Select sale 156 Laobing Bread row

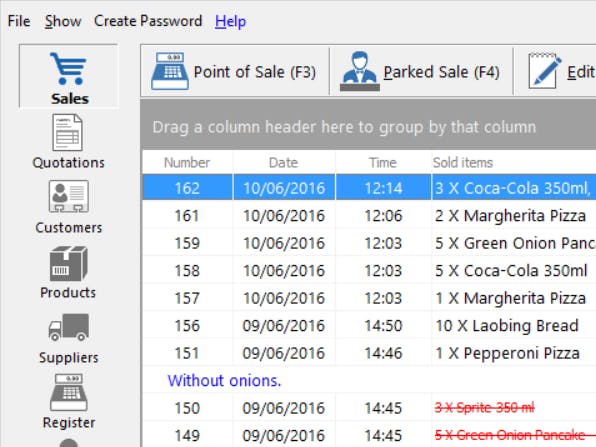click(369, 325)
